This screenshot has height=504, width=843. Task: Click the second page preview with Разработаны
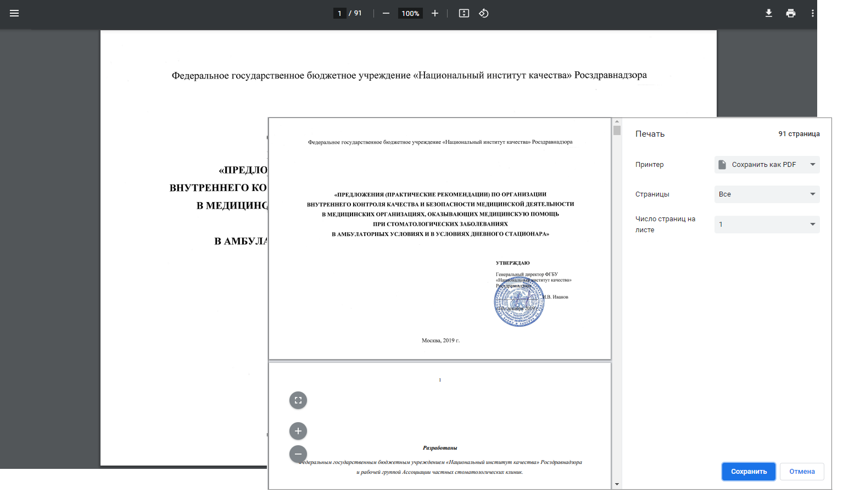click(440, 426)
